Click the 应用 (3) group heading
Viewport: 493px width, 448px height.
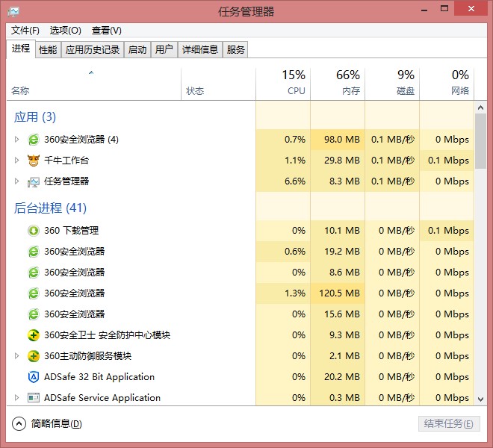point(35,117)
